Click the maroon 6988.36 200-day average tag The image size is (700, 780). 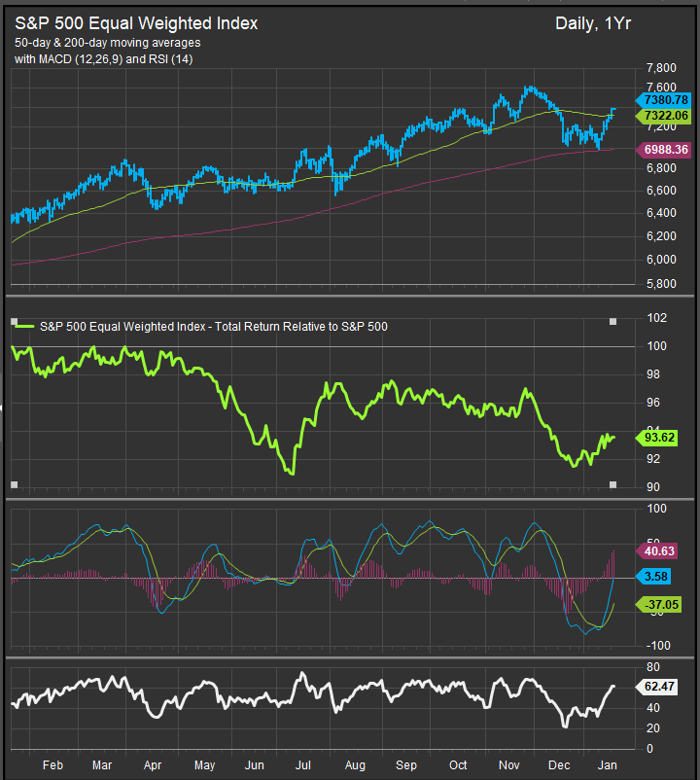click(664, 150)
